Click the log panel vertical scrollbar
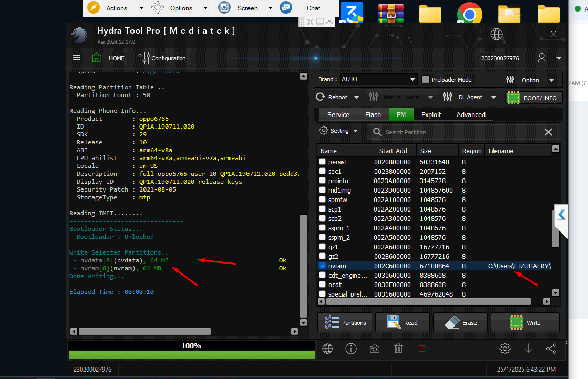 (304, 266)
